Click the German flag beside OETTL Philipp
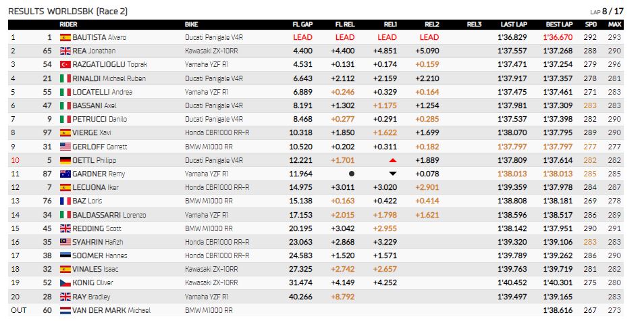The width and height of the screenshot is (644, 321). tap(65, 160)
